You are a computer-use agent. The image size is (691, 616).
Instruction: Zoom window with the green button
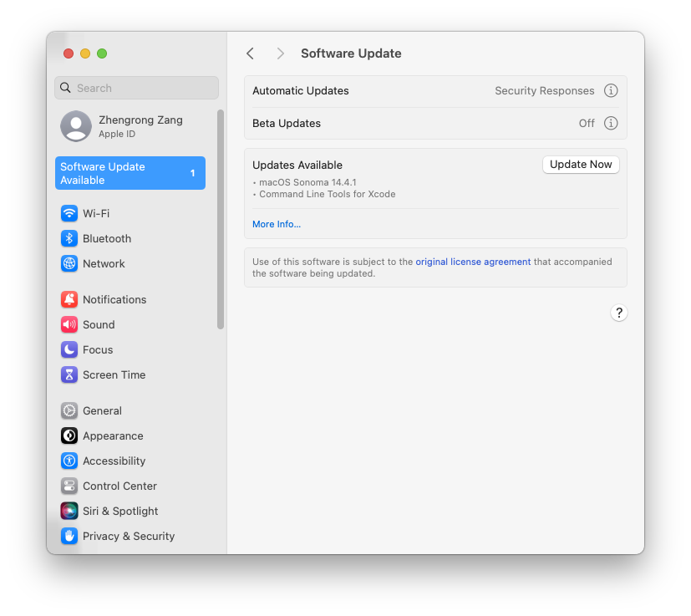(x=102, y=53)
